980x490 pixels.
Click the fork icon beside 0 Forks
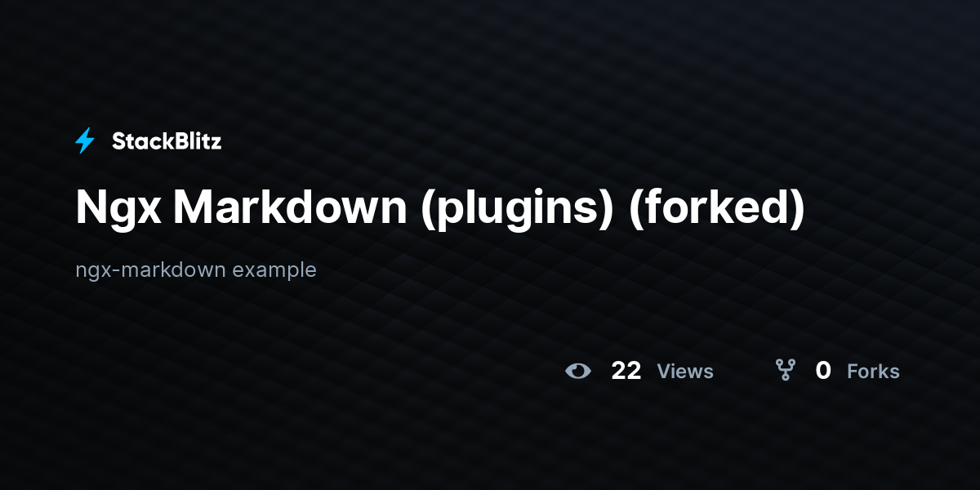(786, 371)
